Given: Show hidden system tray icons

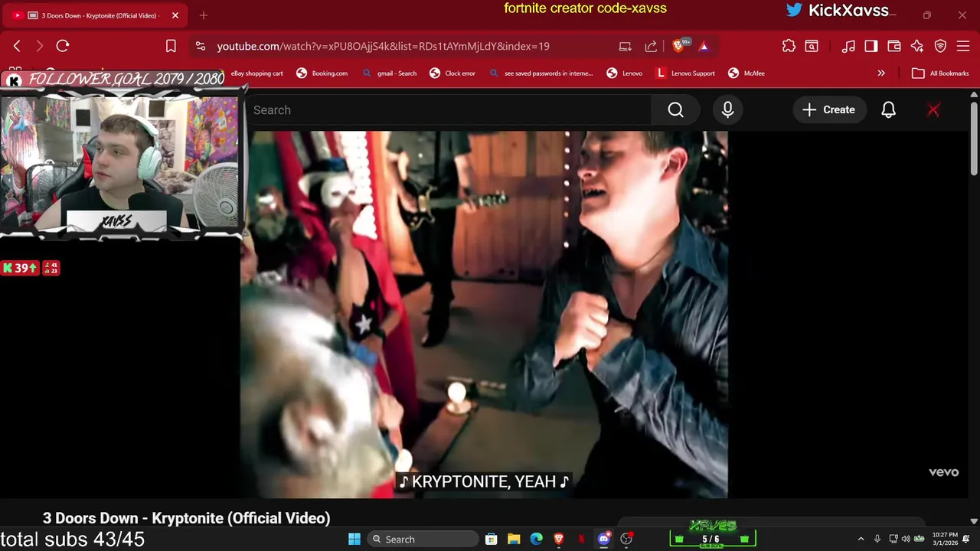Looking at the screenshot, I should point(861,540).
